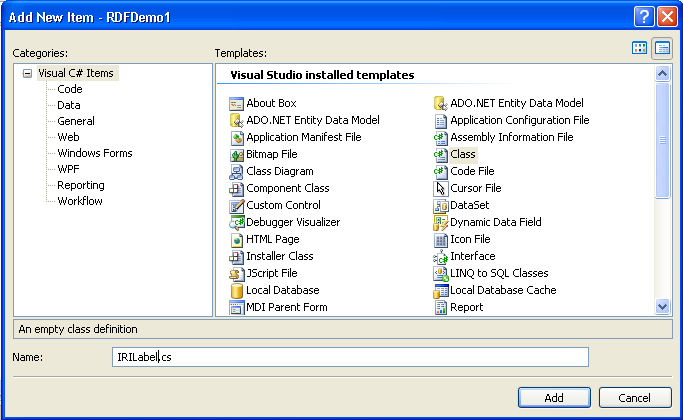Select the Windows Forms category
The image size is (683, 420).
(94, 153)
